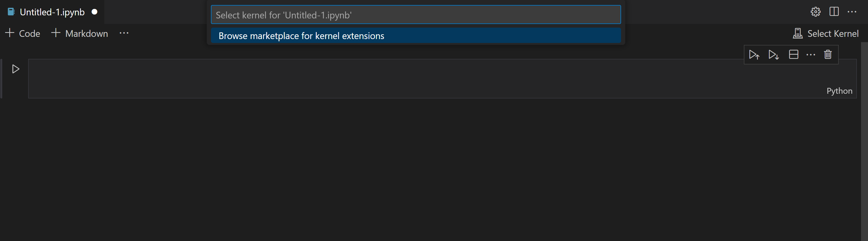Click the Select Kernel button
The width and height of the screenshot is (868, 241).
point(826,33)
